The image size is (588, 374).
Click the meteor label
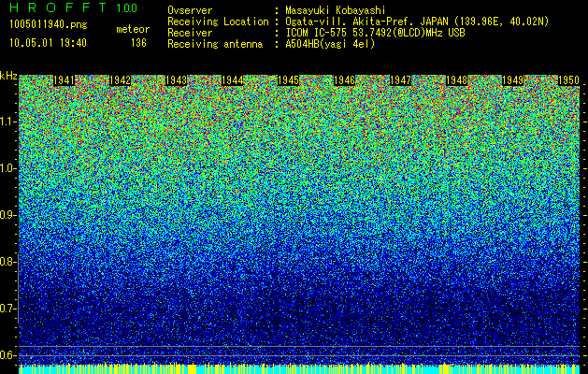[x=133, y=29]
